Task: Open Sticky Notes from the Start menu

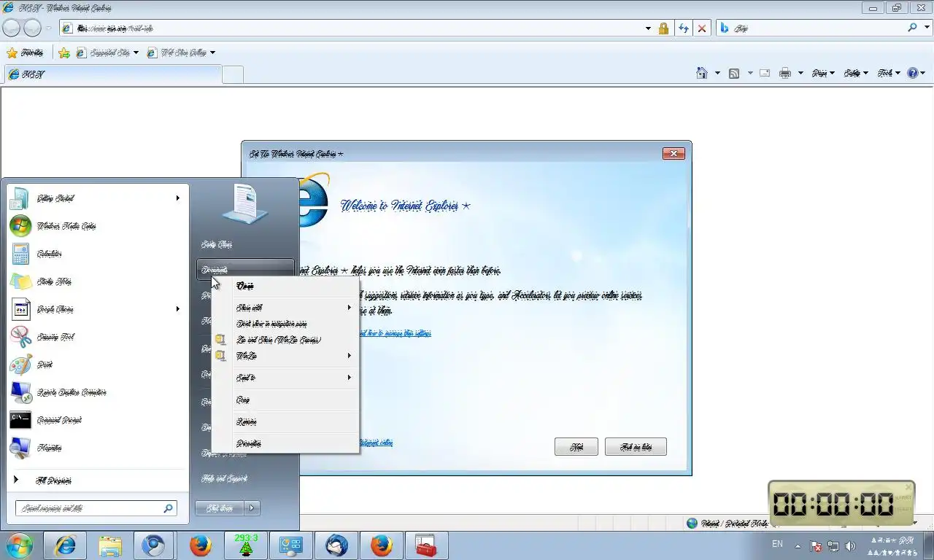Action: [95, 281]
